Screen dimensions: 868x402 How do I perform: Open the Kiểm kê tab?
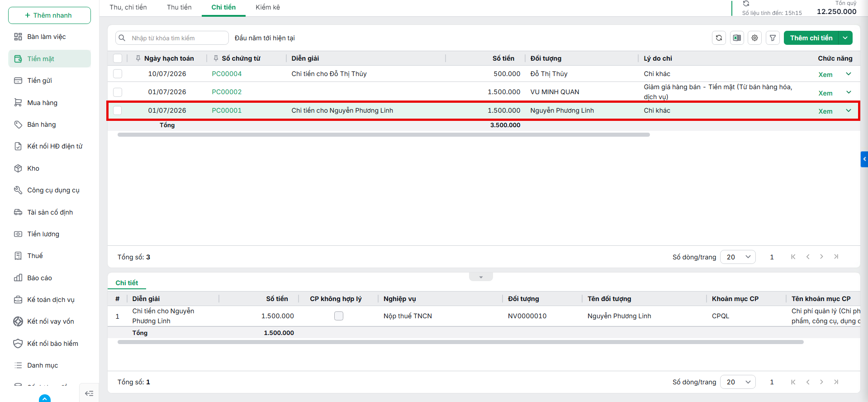268,7
